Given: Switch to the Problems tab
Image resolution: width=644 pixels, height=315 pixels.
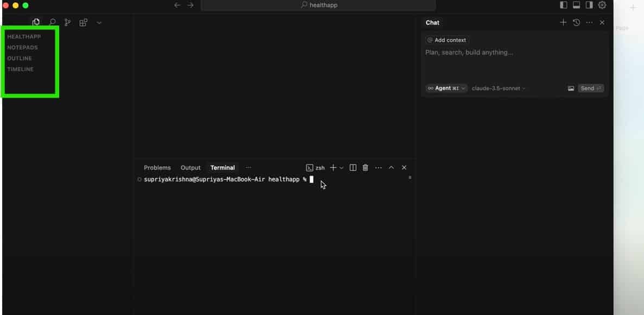Looking at the screenshot, I should (x=157, y=167).
